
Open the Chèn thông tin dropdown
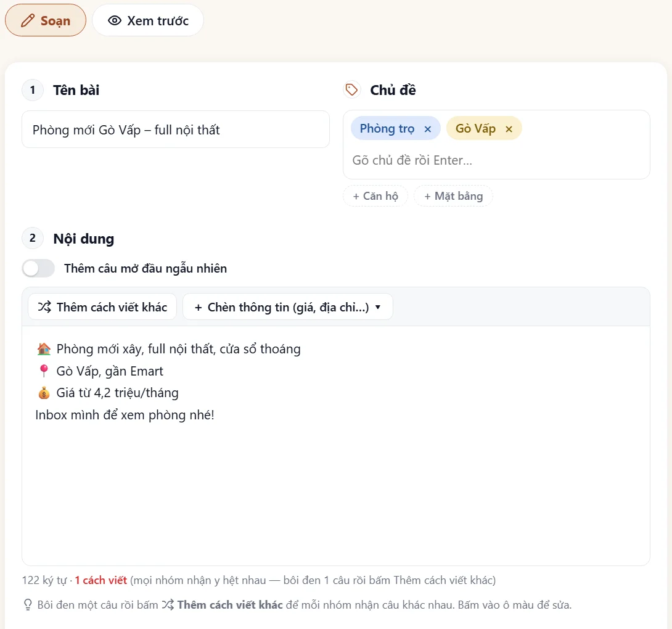[x=288, y=307]
